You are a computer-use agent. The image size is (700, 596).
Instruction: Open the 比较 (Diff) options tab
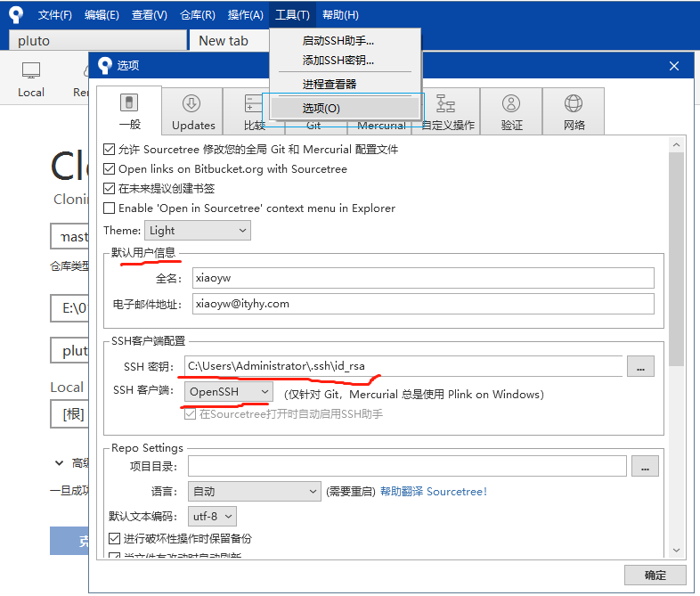[x=254, y=111]
